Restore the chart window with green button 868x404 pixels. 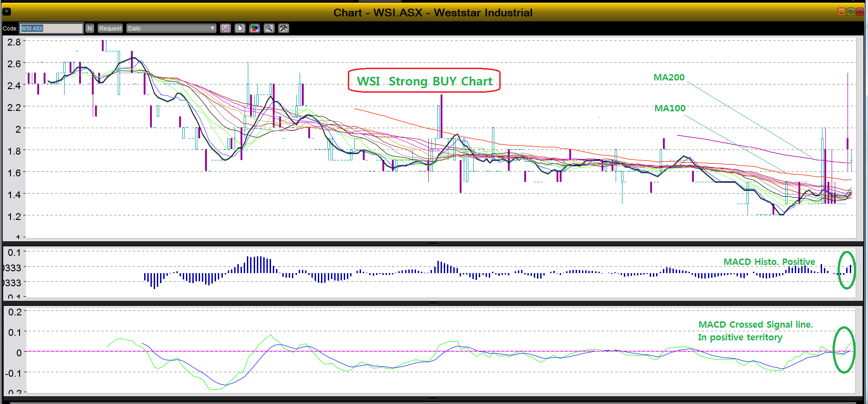point(850,12)
